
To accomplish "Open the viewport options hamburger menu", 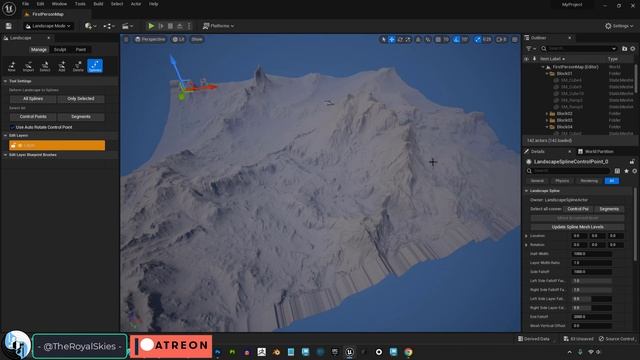I will [126, 40].
